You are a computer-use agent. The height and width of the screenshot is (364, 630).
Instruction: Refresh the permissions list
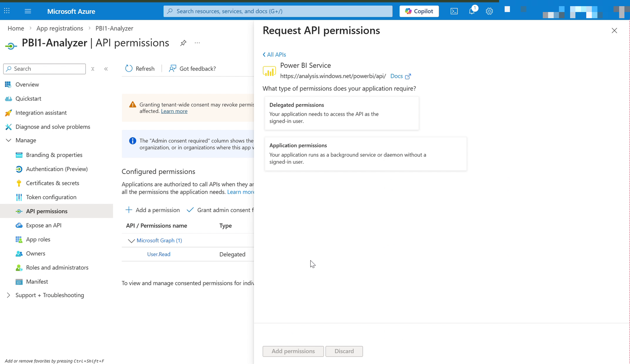(x=140, y=68)
